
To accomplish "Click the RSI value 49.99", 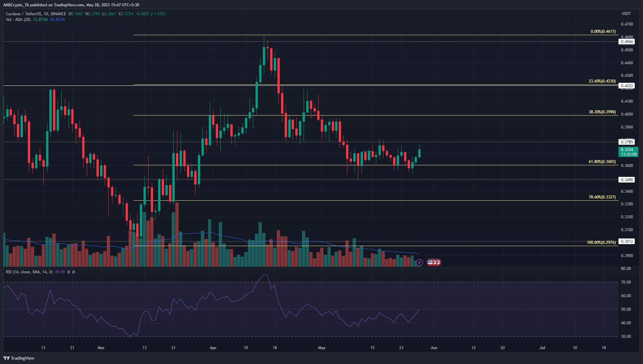I will coord(60,272).
